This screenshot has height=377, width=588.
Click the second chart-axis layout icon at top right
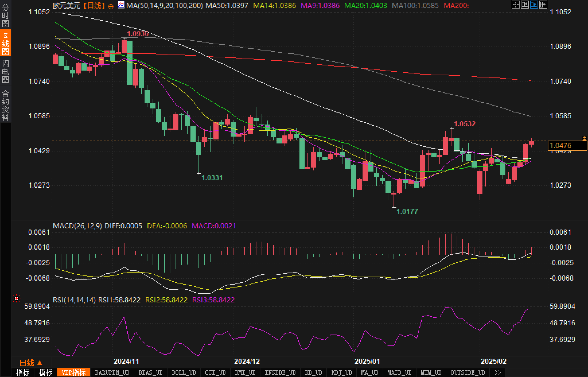tap(525, 5)
